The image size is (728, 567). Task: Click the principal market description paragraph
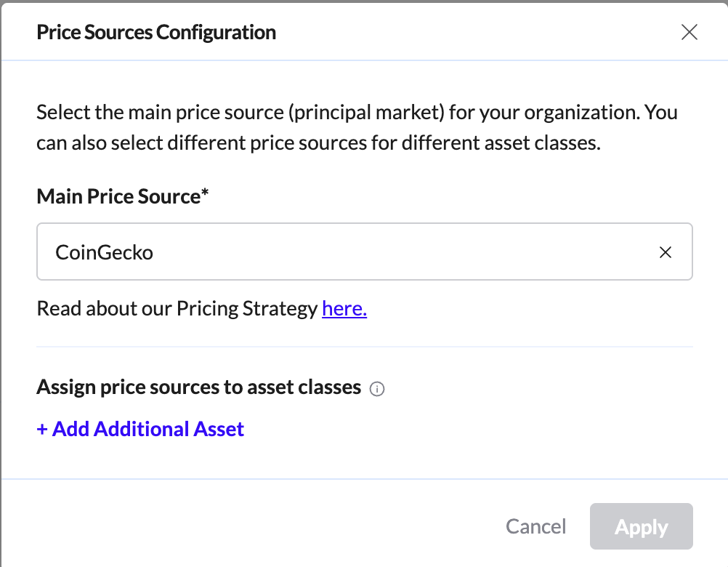(356, 127)
